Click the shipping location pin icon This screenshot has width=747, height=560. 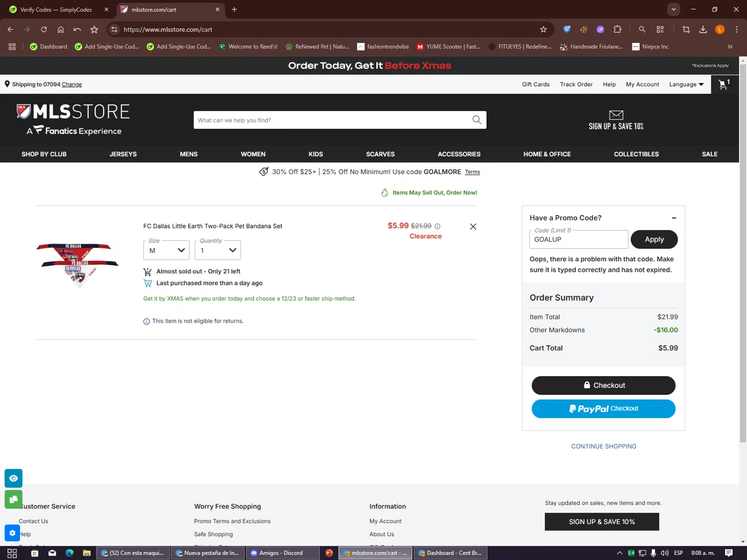7,84
